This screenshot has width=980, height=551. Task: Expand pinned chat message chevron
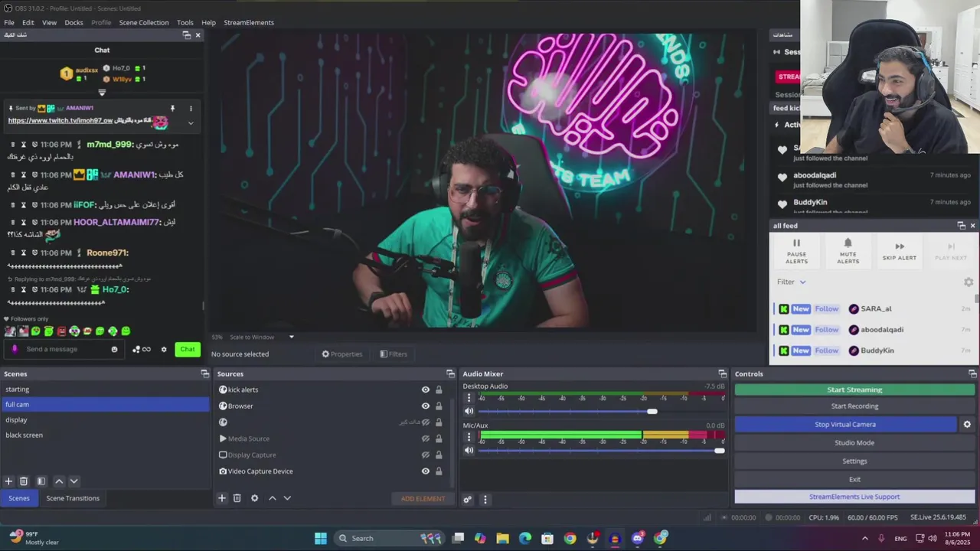[191, 122]
